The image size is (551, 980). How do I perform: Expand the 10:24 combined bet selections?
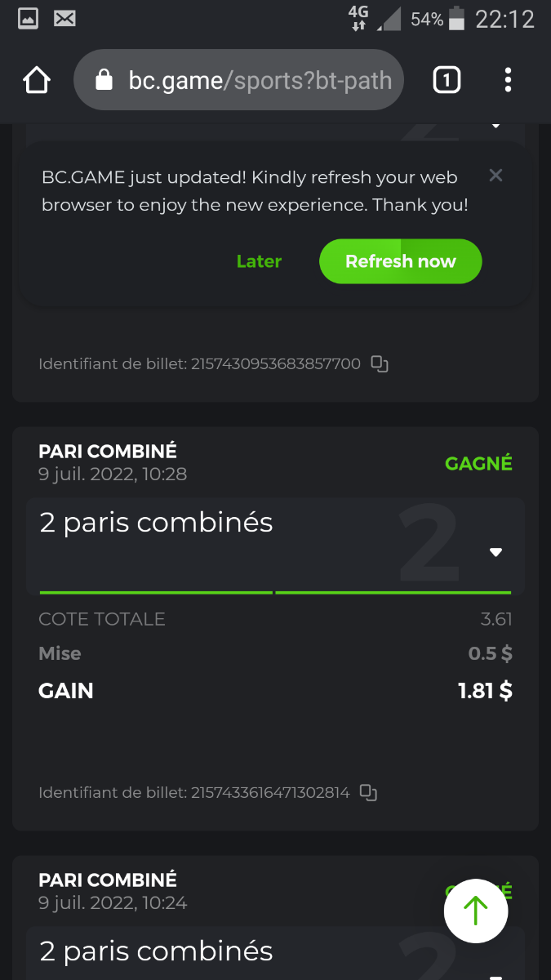tap(495, 973)
